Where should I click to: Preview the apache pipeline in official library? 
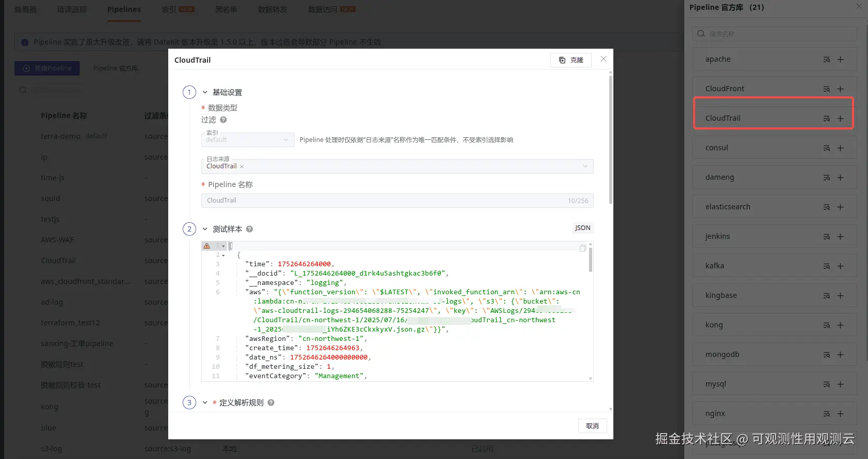point(827,60)
